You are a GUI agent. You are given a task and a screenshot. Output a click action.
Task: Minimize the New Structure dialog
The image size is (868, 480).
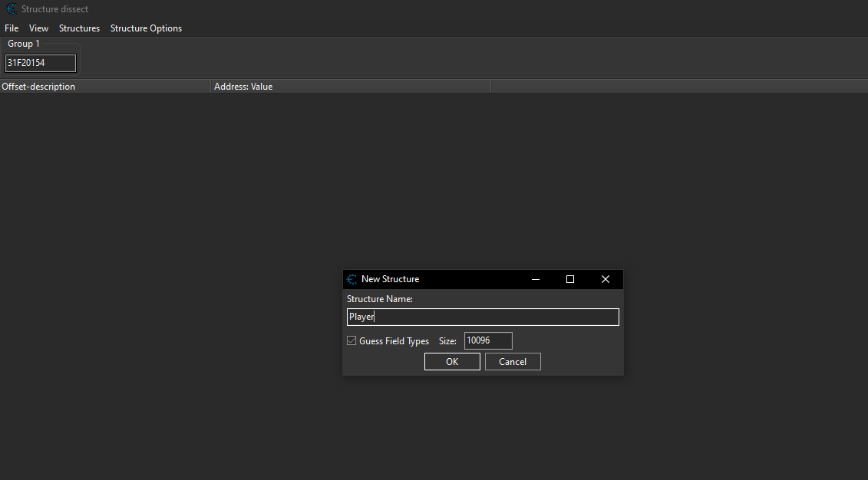[535, 279]
